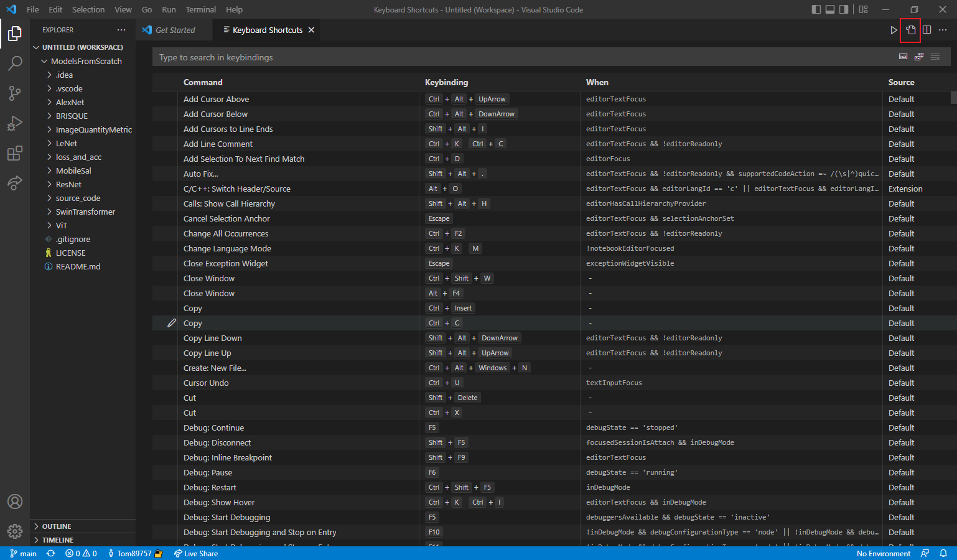
Task: Open the Accounts menu icon
Action: 15,502
